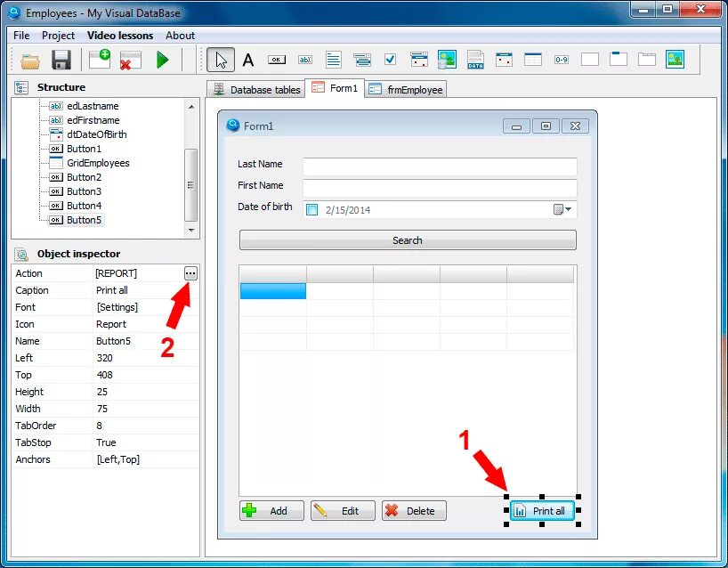Save the project with the floppy disk icon
Screen dimensions: 728x568
[x=60, y=59]
